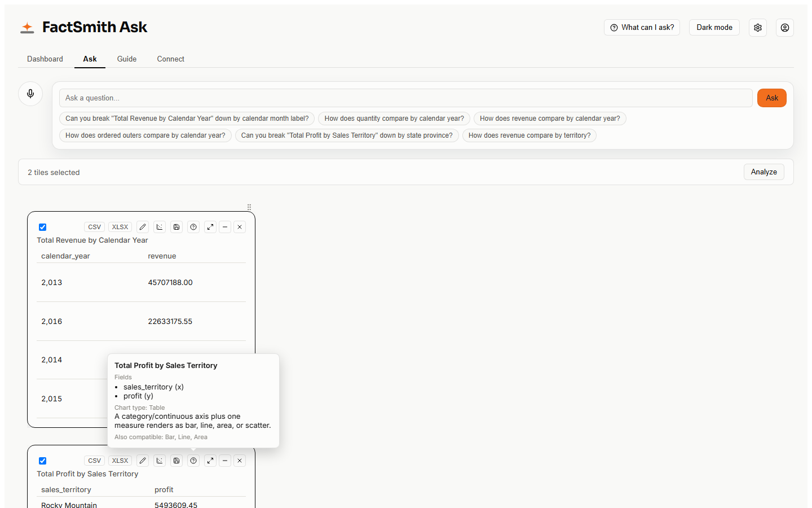Minimize the Total Revenue by Calendar Year tile

coord(225,227)
